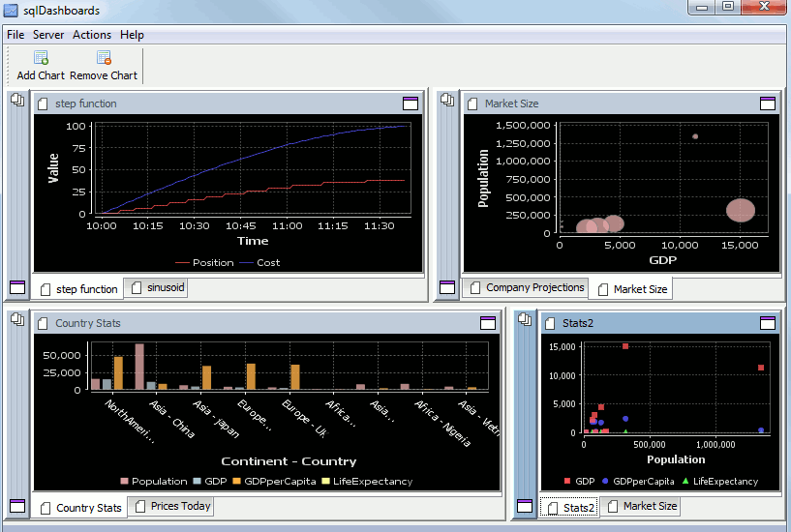Click the page icon in Market Size title bar
Viewport: 791px width, 532px height.
(472, 103)
